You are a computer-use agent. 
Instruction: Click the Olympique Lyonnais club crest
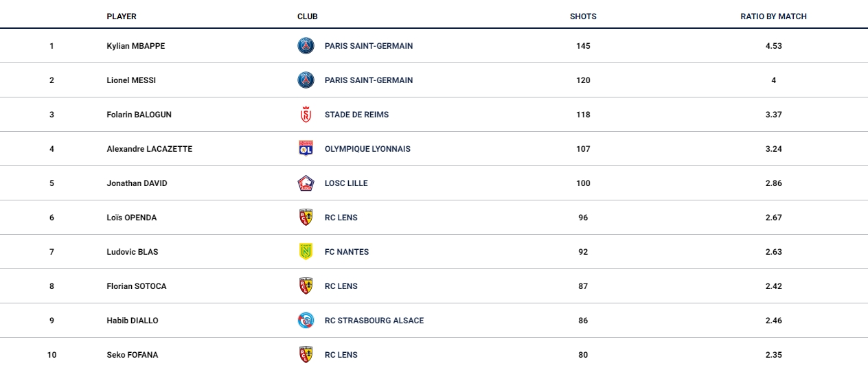click(x=306, y=149)
